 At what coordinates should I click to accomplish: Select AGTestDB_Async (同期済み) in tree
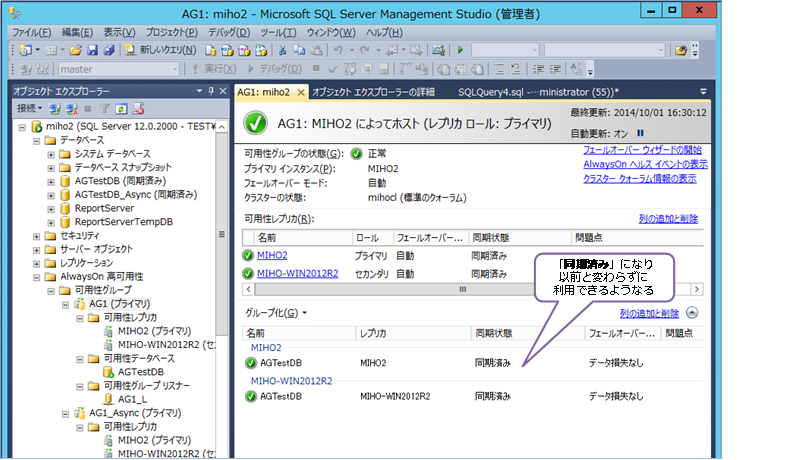pyautogui.click(x=136, y=194)
